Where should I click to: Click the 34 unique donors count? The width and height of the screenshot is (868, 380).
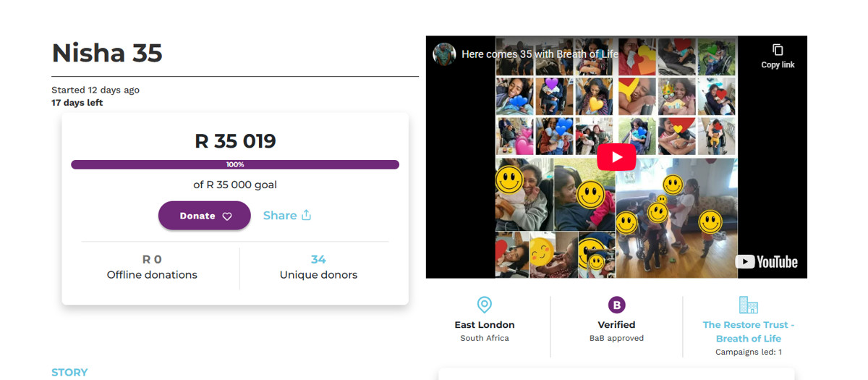click(x=318, y=259)
